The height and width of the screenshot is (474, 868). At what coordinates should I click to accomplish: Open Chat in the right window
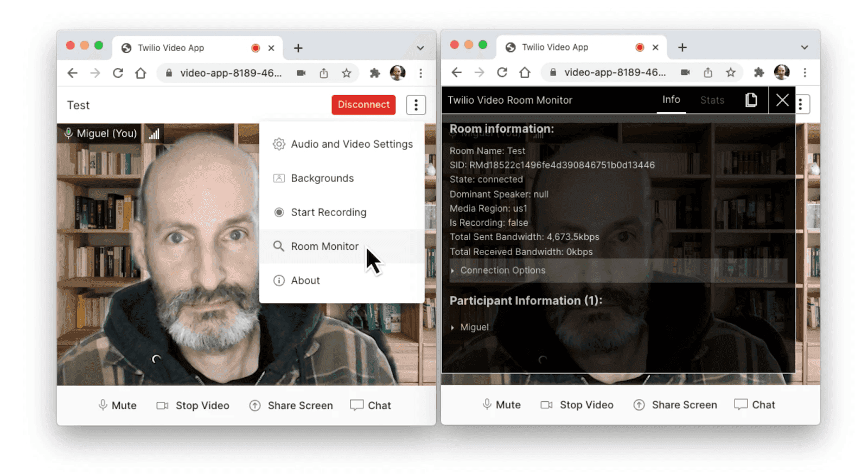(755, 405)
